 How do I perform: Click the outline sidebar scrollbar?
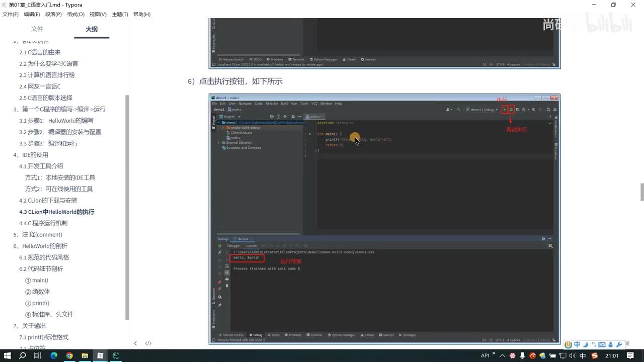(127, 207)
